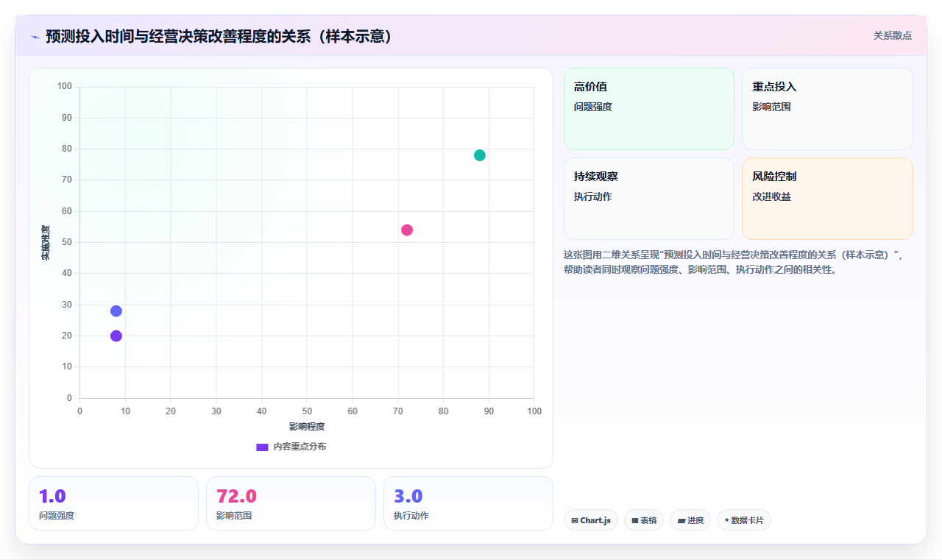
Task: Click the 数据卡片 sparkle icon
Action: (x=726, y=520)
